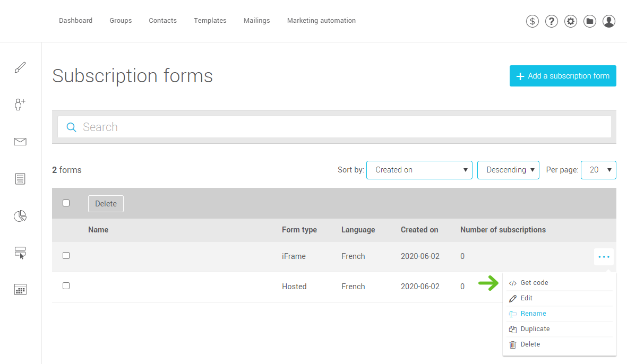Open the add contact sidebar icon
Viewport: 627px width, 364px height.
[20, 104]
